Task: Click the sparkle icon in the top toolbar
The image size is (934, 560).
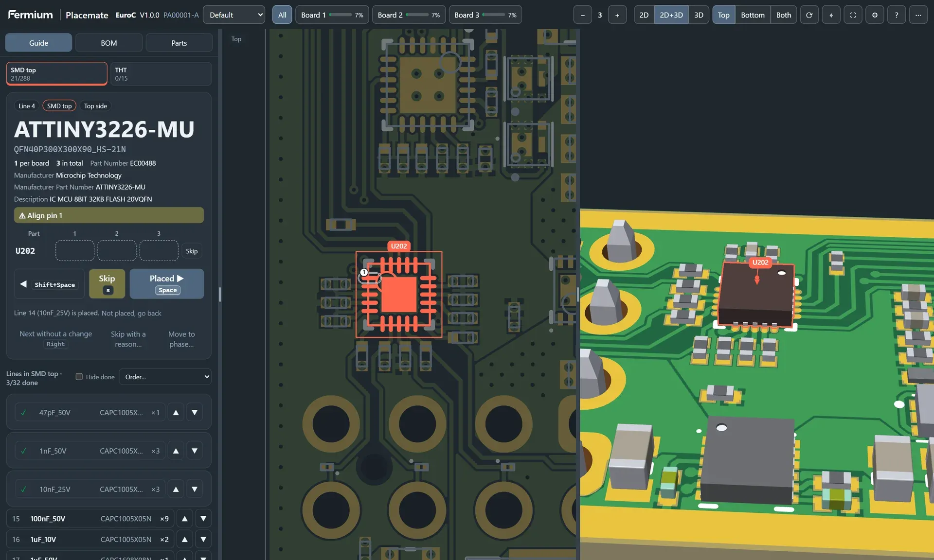Action: point(831,15)
